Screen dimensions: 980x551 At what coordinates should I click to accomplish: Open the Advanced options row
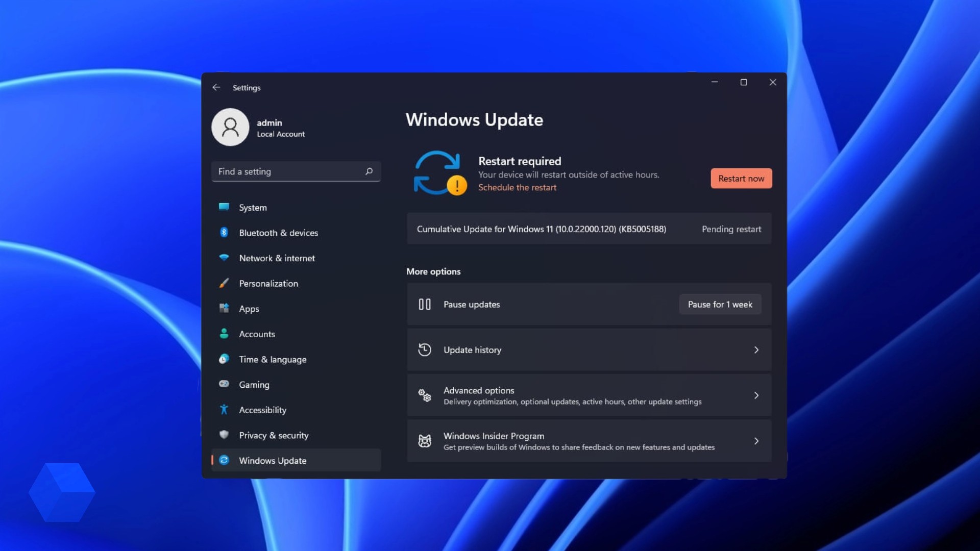(589, 395)
